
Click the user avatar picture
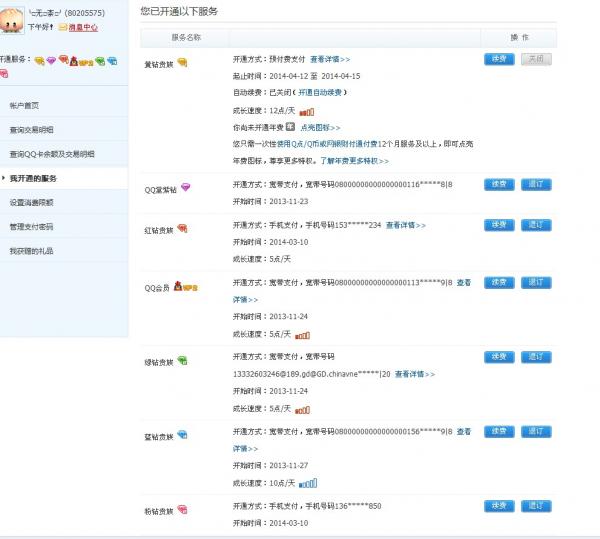(x=11, y=20)
